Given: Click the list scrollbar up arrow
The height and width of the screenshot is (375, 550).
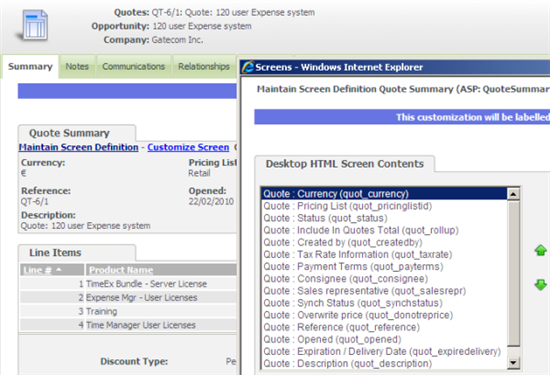Looking at the screenshot, I should click(513, 194).
